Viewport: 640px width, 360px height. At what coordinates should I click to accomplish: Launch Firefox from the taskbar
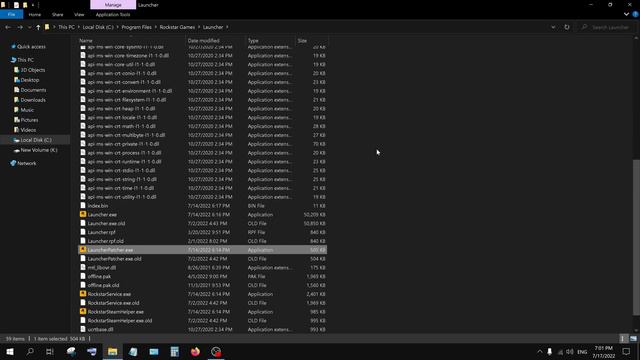(196, 351)
